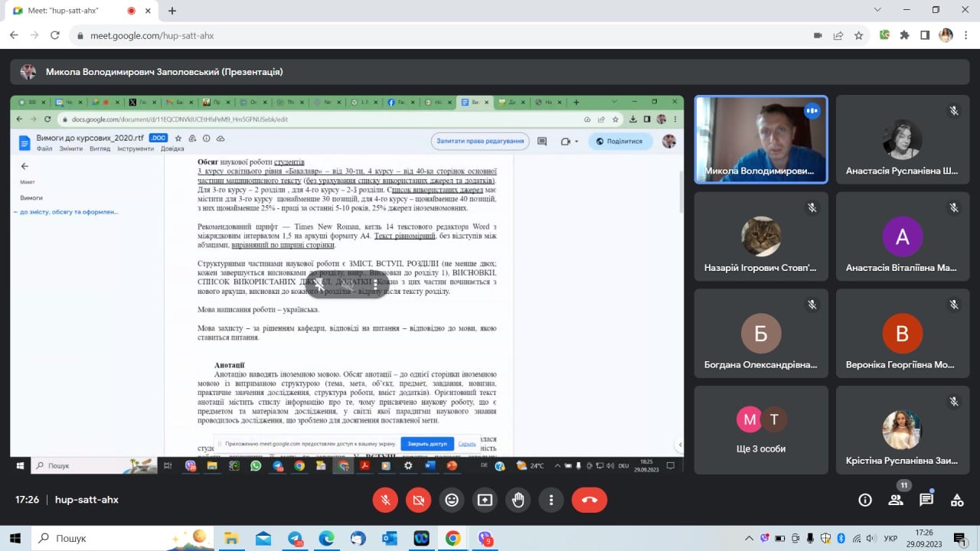980x551 pixels.
Task: Open Chrome profile avatar
Action: tap(946, 35)
